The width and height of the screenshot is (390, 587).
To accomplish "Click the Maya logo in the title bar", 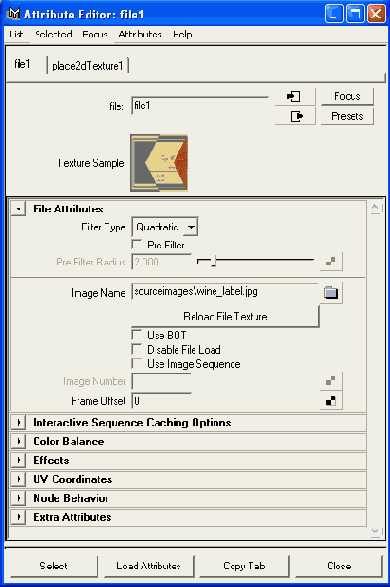I will pos(13,14).
